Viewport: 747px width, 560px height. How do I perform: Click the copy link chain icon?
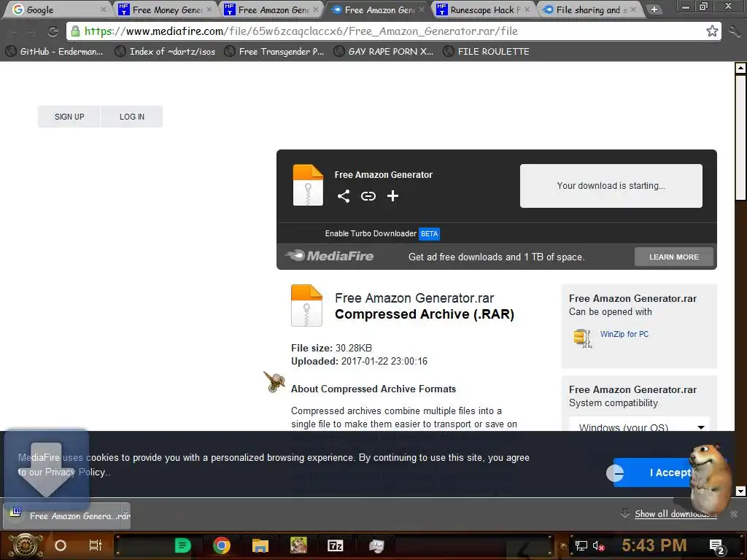point(368,196)
